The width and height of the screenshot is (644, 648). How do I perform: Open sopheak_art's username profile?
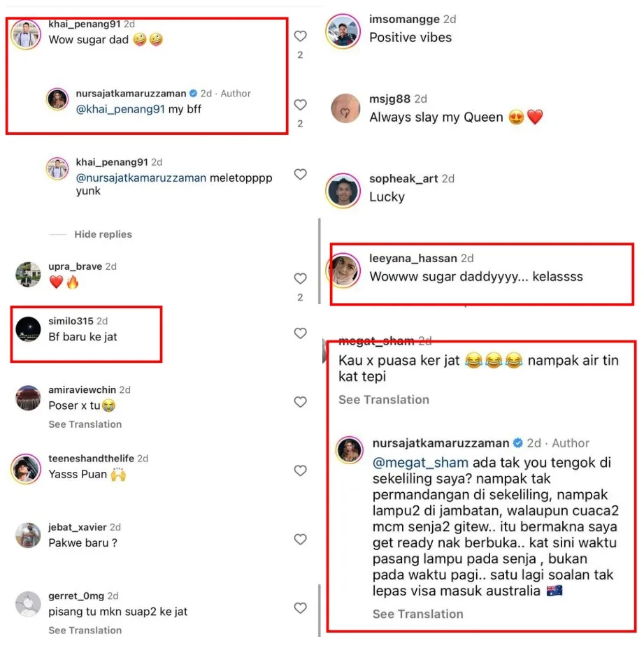403,178
